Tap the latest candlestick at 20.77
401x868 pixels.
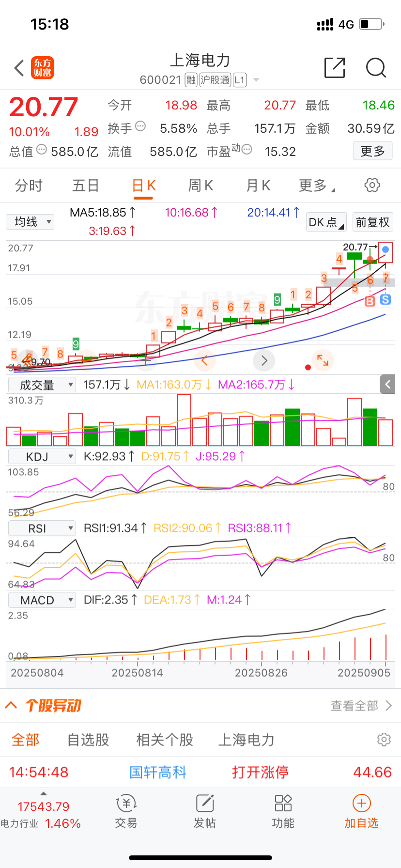pos(386,252)
